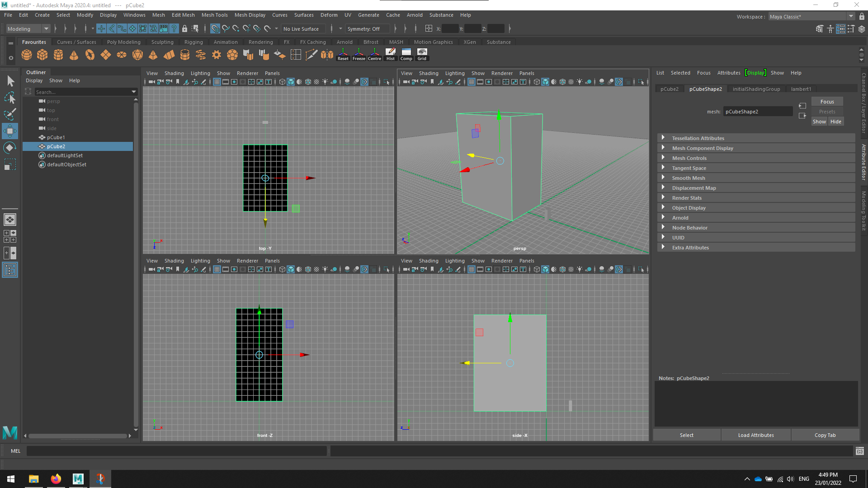Select the polygon torus shelf tool
868x488 pixels.
[x=90, y=55]
